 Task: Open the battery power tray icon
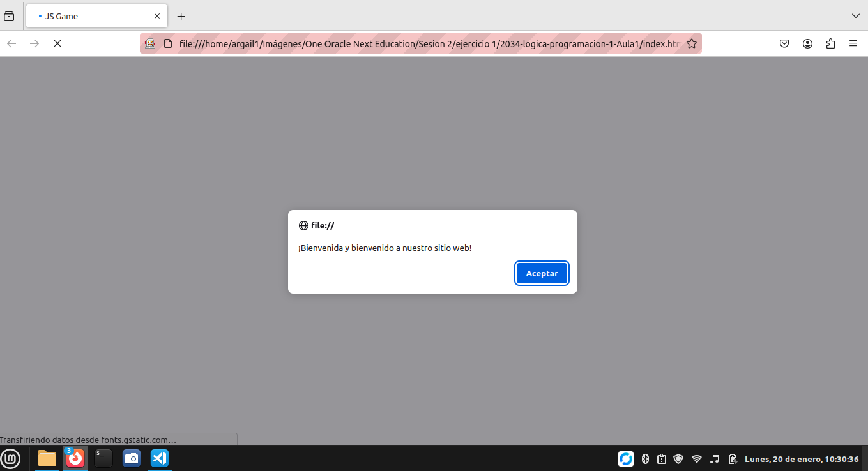click(x=733, y=459)
